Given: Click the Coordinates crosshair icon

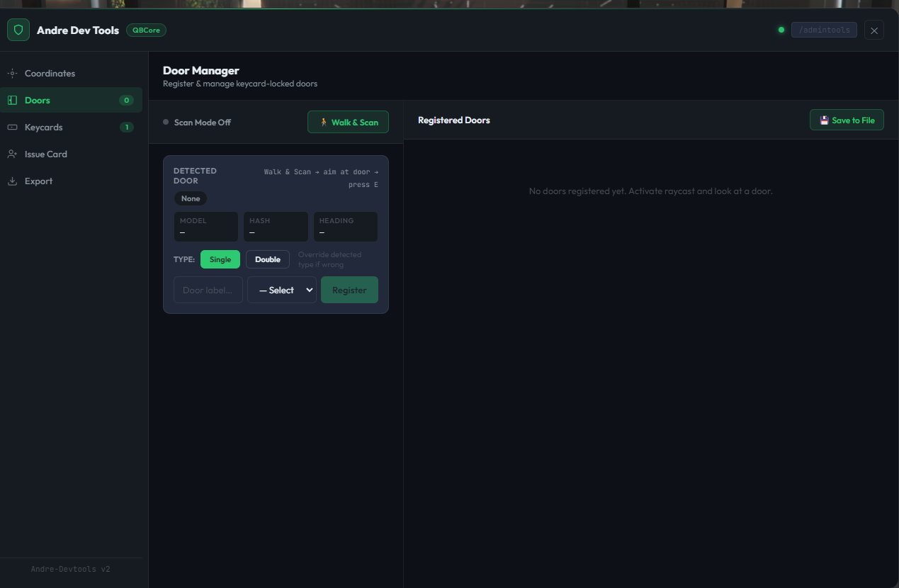Looking at the screenshot, I should 12,74.
